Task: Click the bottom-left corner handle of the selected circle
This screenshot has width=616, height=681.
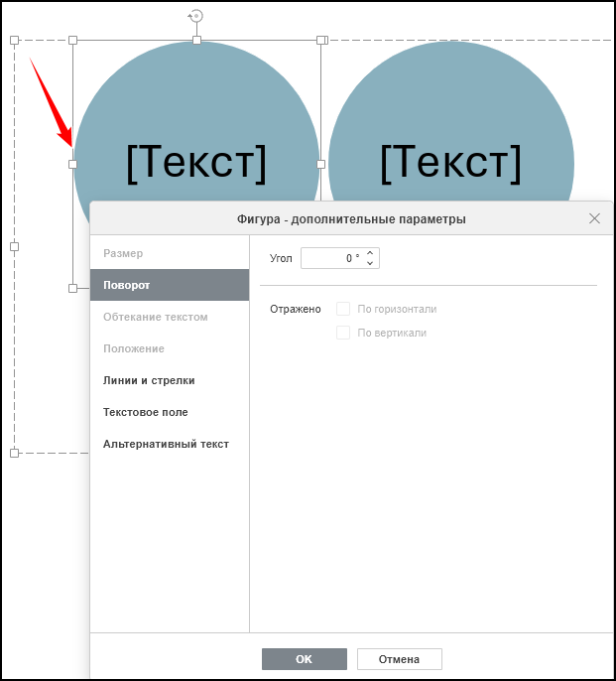Action: coord(73,288)
